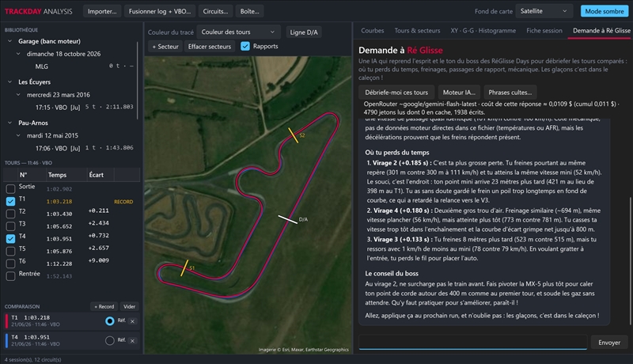Click the Temps column header
The width and height of the screenshot is (633, 364).
pos(57,175)
